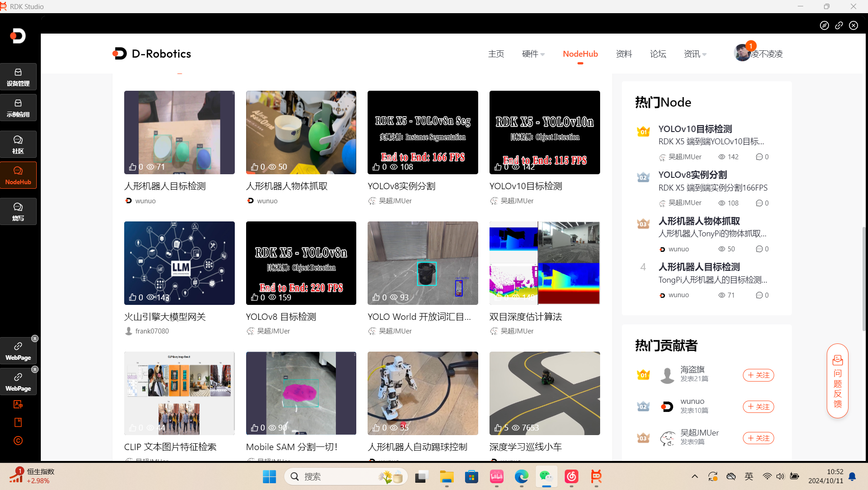Open the second WebPage sidebar shortcut
This screenshot has width=868, height=490.
point(18,382)
